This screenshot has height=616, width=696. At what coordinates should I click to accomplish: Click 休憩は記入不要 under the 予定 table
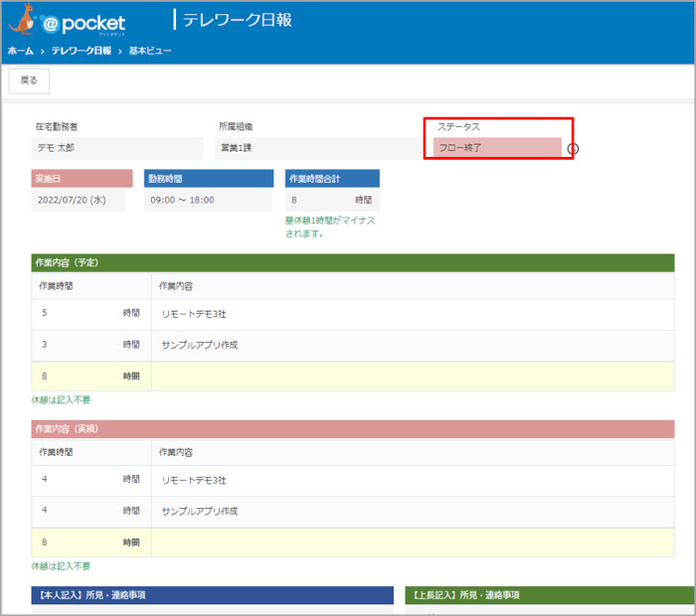click(61, 400)
